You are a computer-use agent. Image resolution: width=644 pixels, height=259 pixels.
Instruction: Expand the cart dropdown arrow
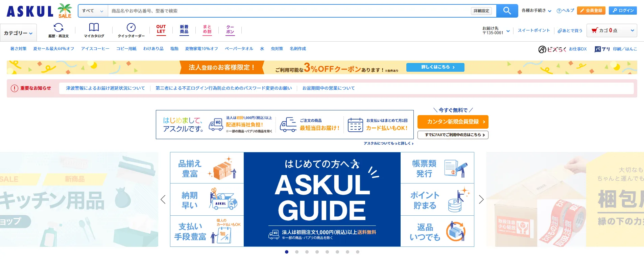click(x=632, y=30)
